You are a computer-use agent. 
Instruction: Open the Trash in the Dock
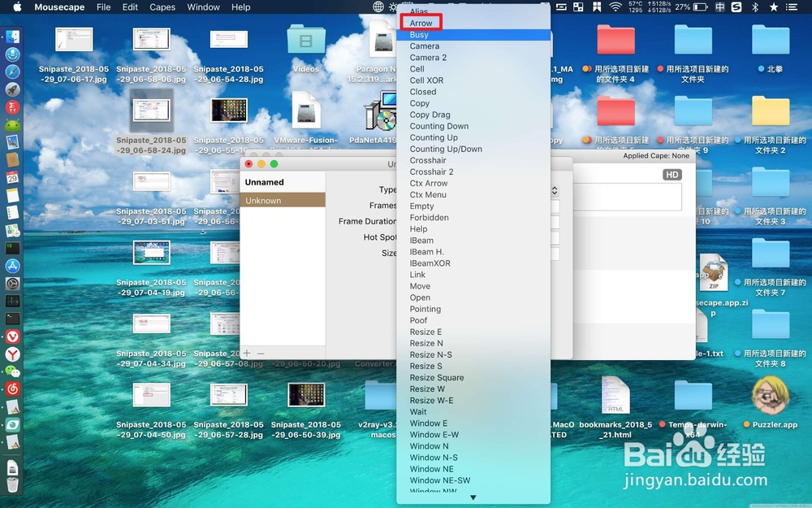tap(12, 484)
